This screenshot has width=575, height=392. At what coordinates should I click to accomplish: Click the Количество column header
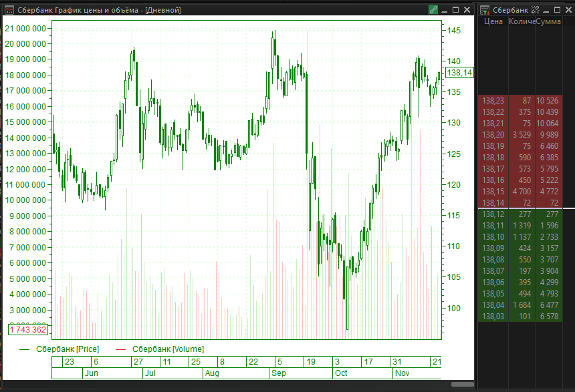522,22
